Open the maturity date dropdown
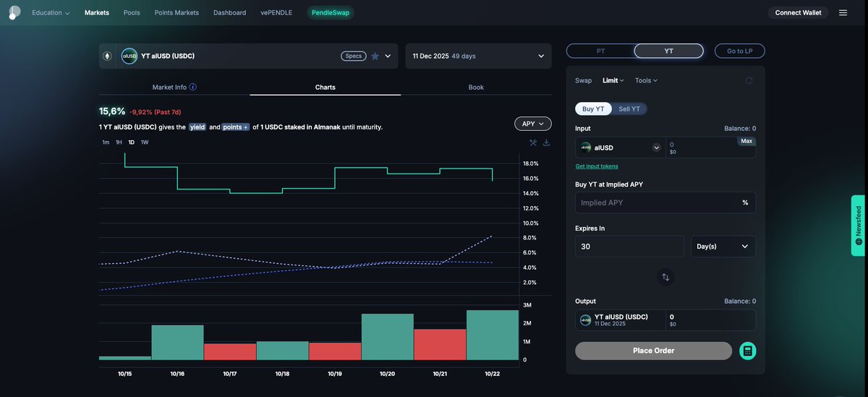 pyautogui.click(x=478, y=56)
